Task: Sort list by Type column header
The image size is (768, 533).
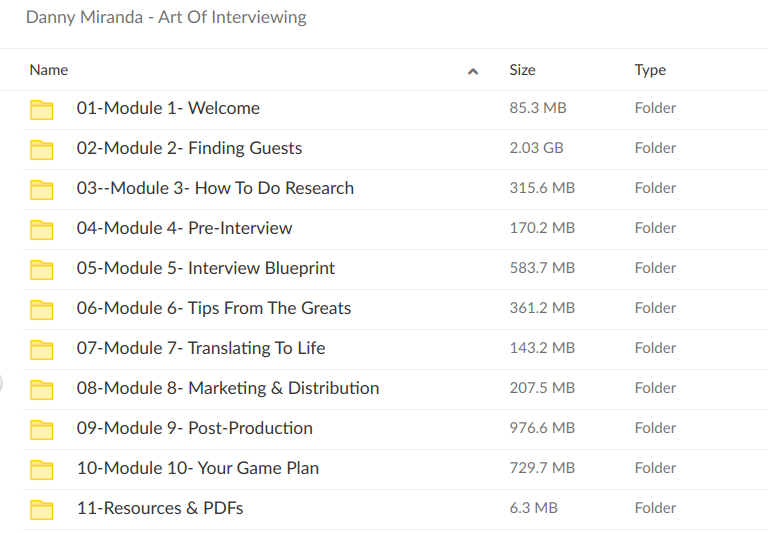Action: [x=650, y=70]
